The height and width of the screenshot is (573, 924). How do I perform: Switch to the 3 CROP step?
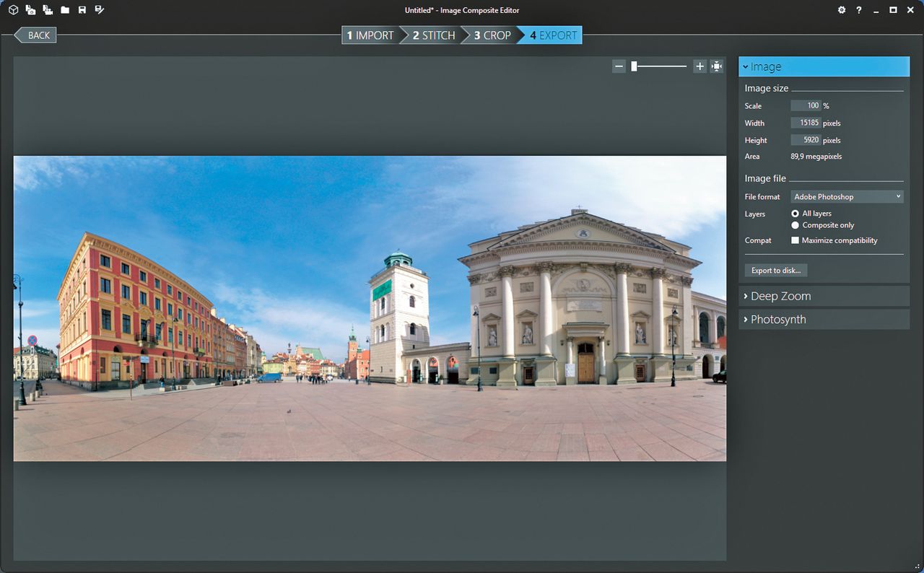pyautogui.click(x=492, y=35)
